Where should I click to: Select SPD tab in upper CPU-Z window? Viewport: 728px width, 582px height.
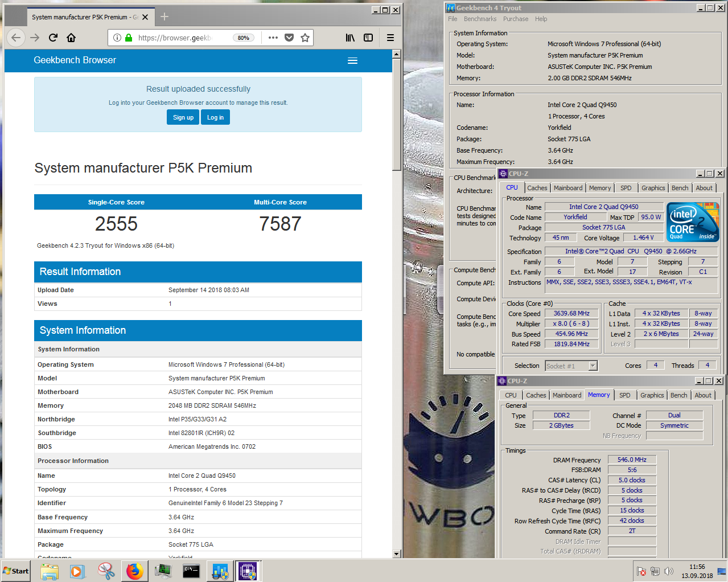pyautogui.click(x=626, y=188)
